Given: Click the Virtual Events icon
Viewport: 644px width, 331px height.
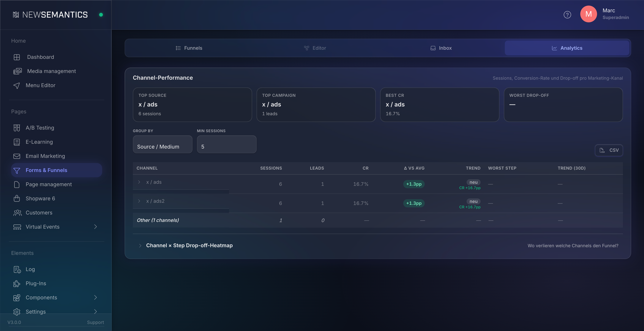Looking at the screenshot, I should (17, 227).
